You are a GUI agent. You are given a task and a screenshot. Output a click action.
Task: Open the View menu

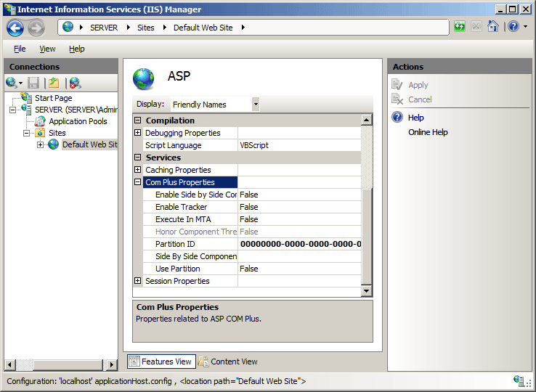point(47,49)
